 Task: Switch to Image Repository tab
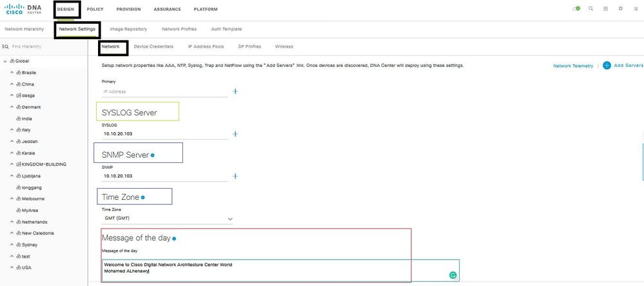128,29
